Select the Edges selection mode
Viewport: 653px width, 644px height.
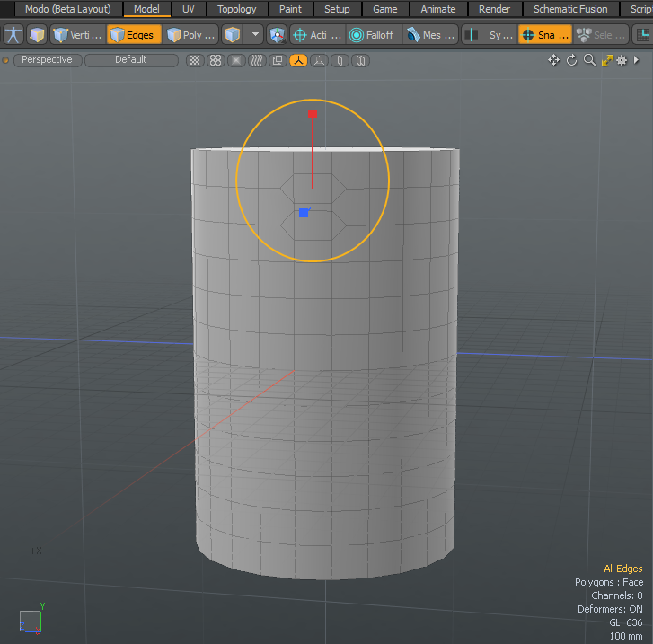(133, 35)
